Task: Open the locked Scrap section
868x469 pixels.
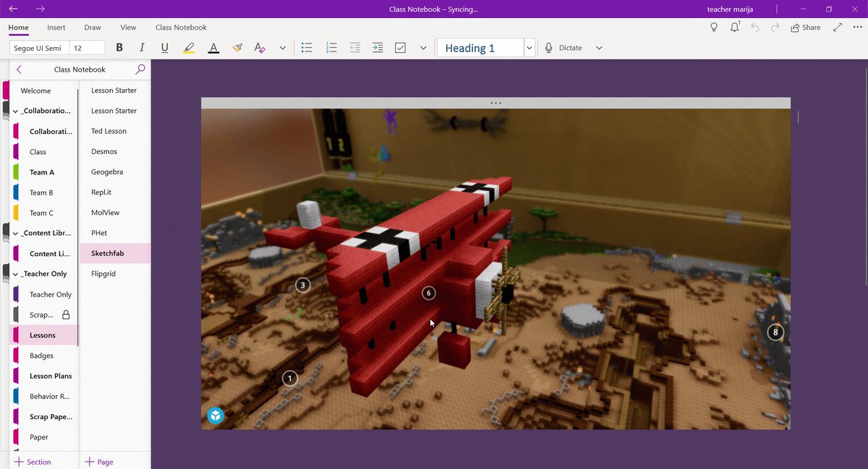Action: (x=42, y=315)
